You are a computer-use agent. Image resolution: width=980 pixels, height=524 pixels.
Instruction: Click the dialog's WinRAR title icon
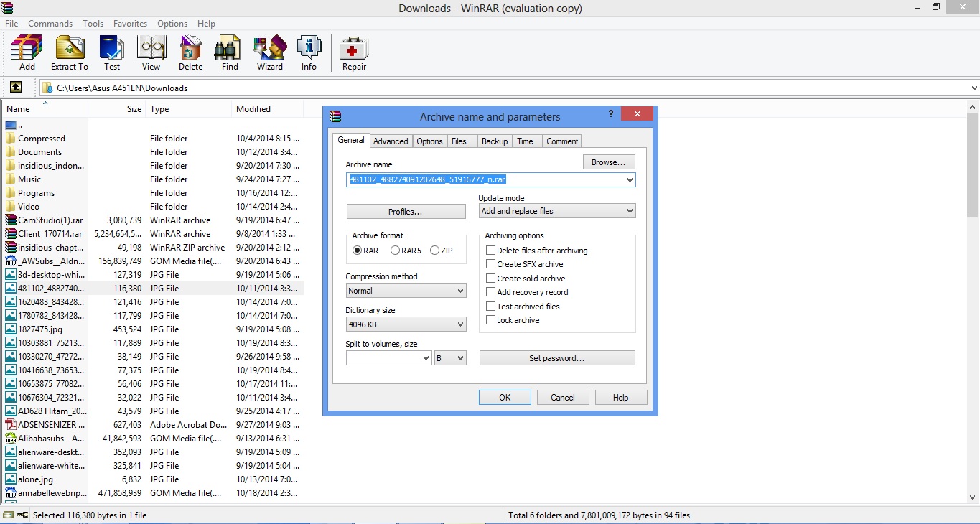tap(335, 116)
